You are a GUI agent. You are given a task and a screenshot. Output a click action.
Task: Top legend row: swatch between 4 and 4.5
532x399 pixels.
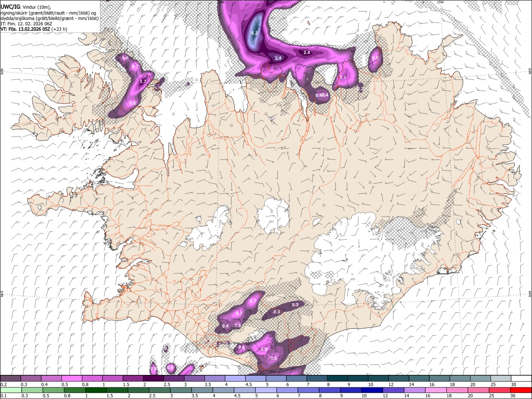pos(235,379)
